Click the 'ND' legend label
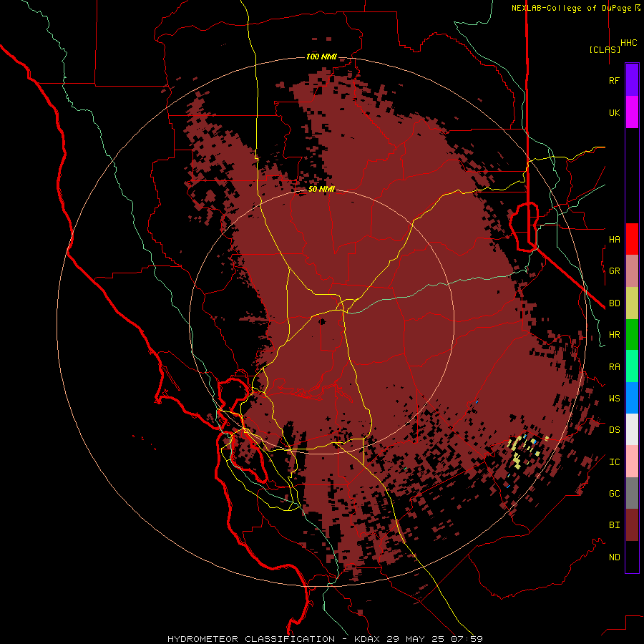 coord(614,557)
